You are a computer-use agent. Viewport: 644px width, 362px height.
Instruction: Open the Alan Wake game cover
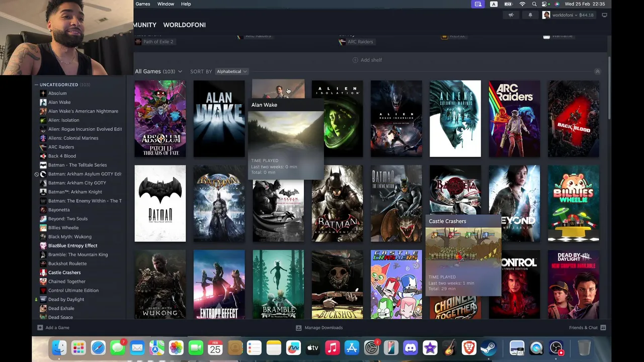click(x=219, y=119)
